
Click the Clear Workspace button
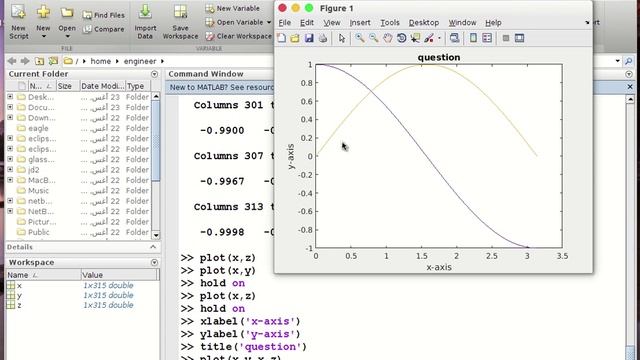(x=238, y=36)
